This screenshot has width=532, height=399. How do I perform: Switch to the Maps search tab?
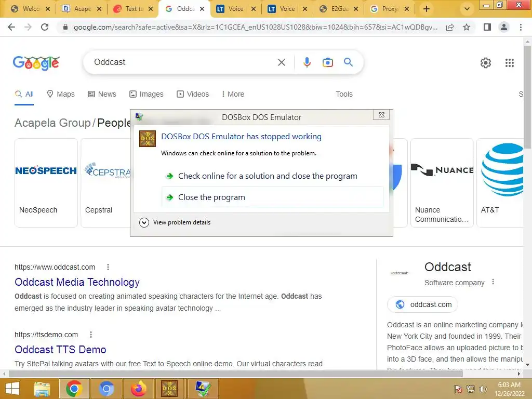pyautogui.click(x=61, y=95)
